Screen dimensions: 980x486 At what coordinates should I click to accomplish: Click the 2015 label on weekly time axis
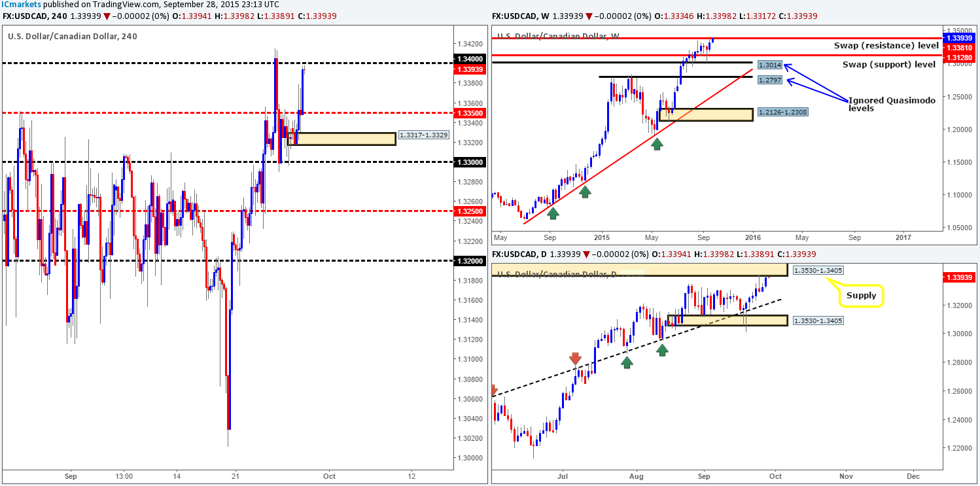click(x=603, y=237)
